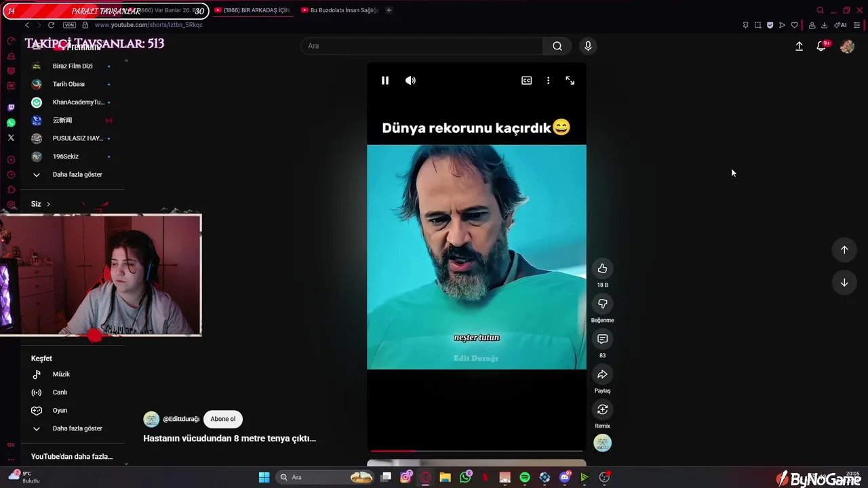The width and height of the screenshot is (868, 488).
Task: Open the weather widget showing 9°C Bulutlu
Action: [x=24, y=477]
